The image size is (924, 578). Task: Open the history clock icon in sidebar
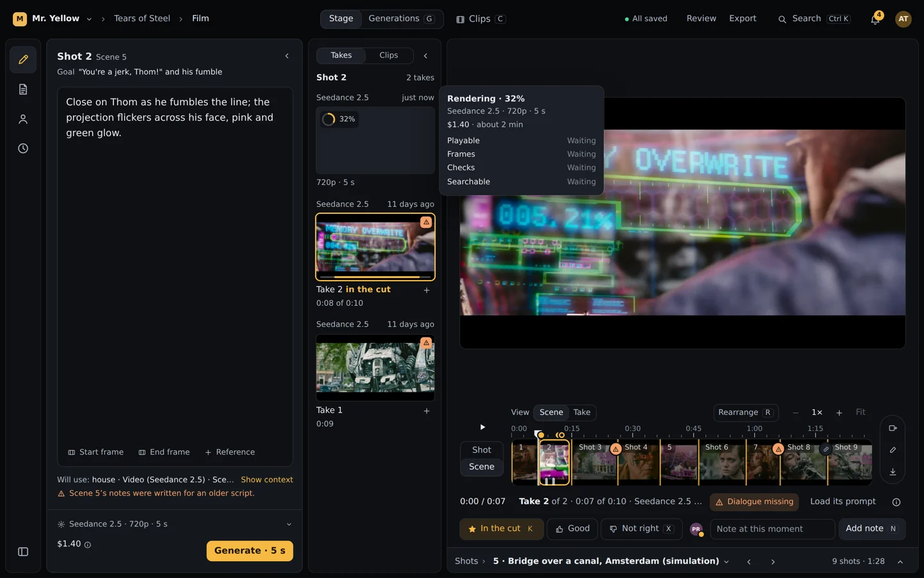[x=23, y=148]
